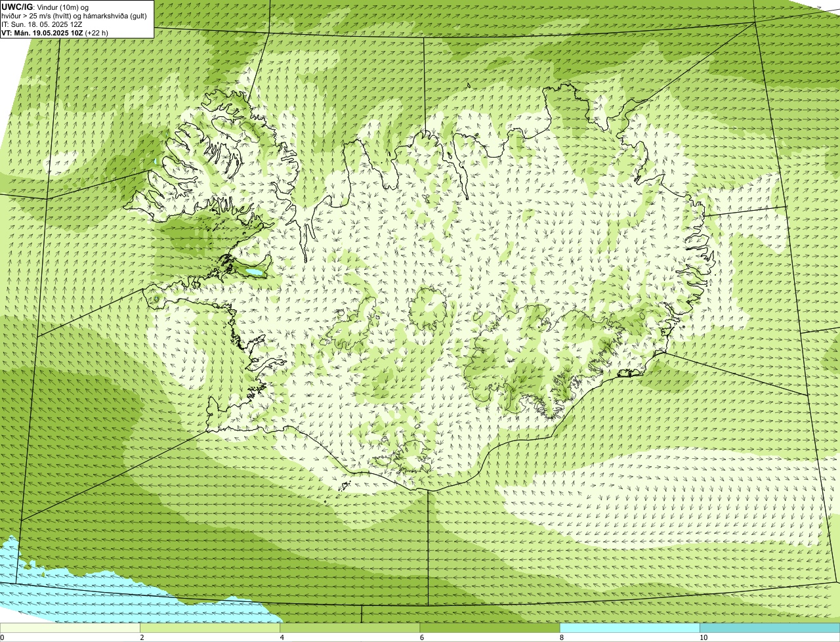
Task: Click the 6–8 m/s dark green legend swatch
Action: pyautogui.click(x=490, y=628)
